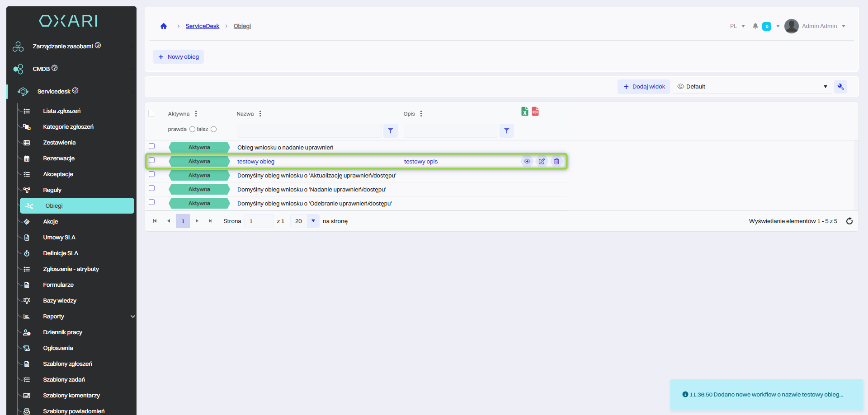
Task: Preview testowy obieg with eye icon
Action: (527, 162)
